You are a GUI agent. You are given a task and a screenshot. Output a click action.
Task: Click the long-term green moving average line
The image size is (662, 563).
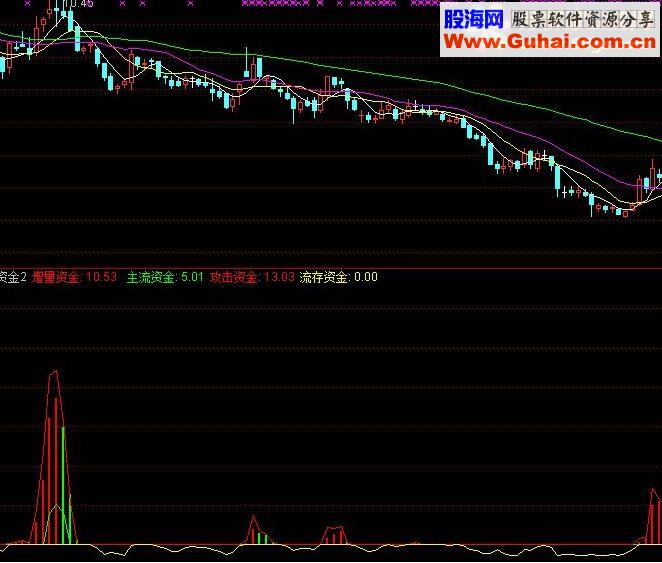point(329,66)
